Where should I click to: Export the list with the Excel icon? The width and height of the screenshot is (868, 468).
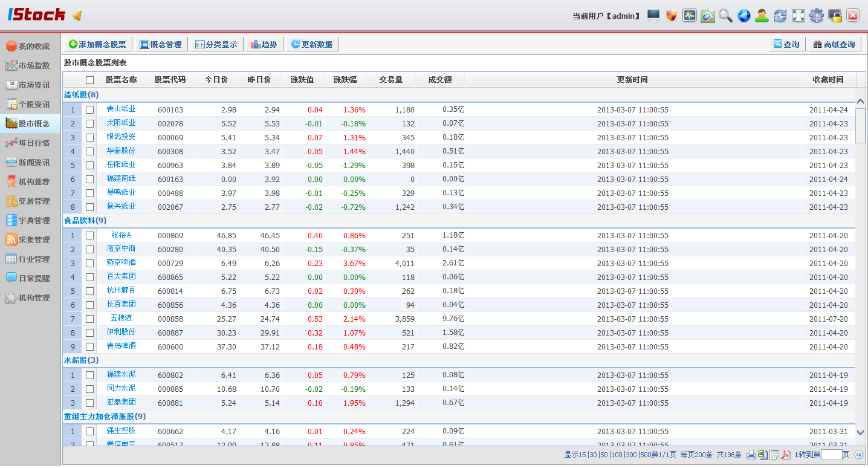762,455
